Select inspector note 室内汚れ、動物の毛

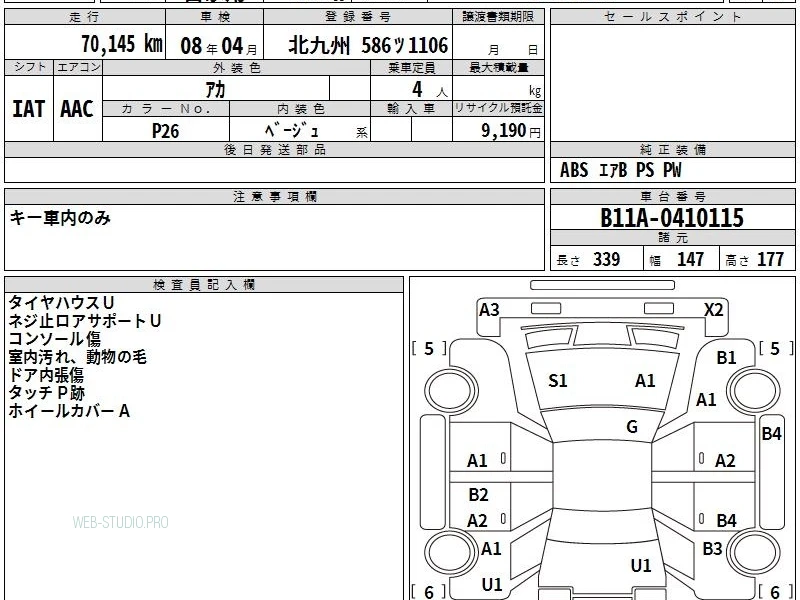click(78, 357)
